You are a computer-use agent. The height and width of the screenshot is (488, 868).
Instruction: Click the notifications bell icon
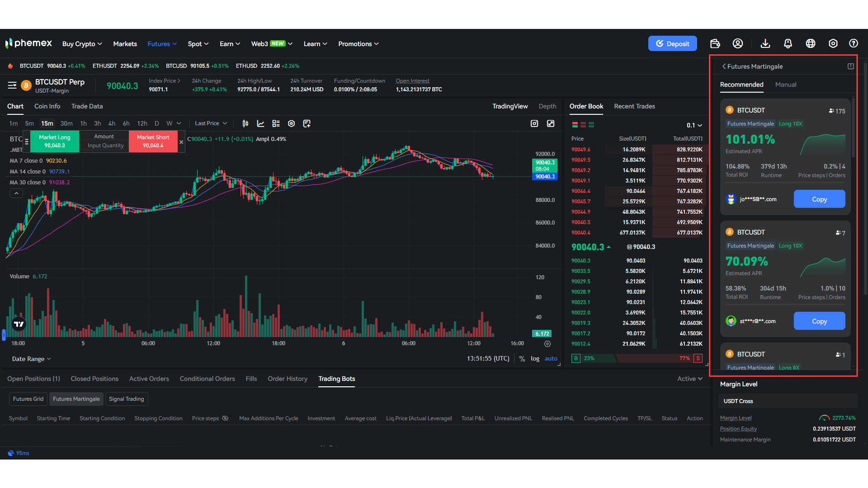click(x=788, y=43)
